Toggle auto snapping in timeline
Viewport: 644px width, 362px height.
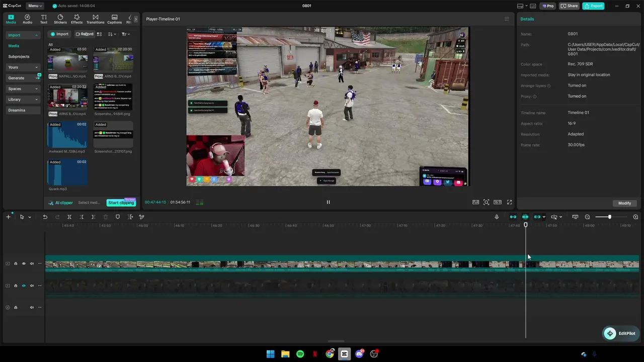click(525, 217)
